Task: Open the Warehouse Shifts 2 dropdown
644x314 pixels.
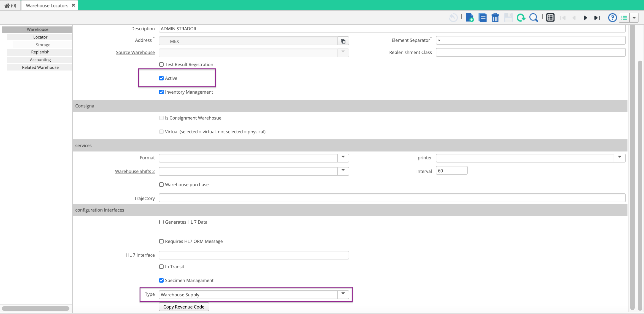Action: (343, 171)
